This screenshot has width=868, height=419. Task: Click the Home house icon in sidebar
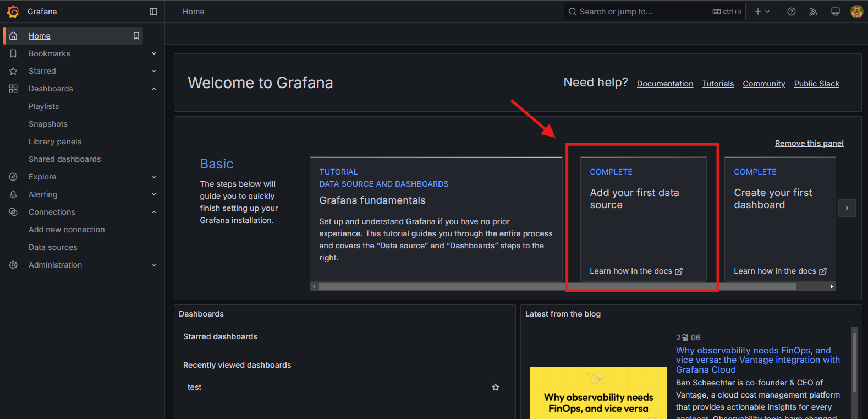[14, 36]
